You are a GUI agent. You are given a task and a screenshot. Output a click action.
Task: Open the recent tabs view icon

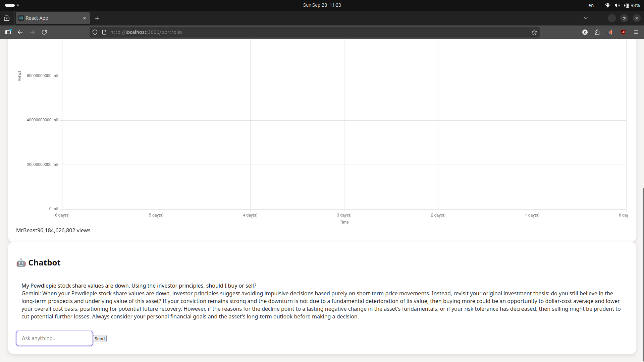(7, 18)
